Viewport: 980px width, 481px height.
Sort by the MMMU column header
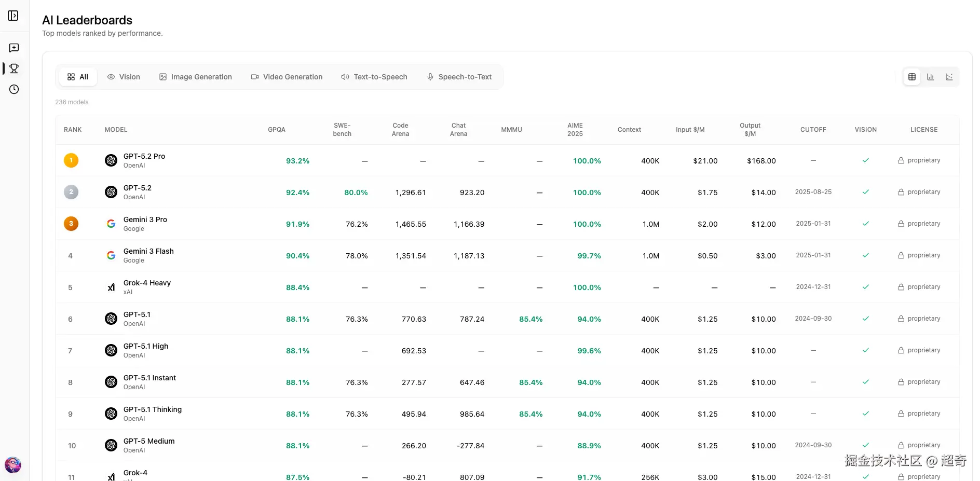click(x=511, y=130)
